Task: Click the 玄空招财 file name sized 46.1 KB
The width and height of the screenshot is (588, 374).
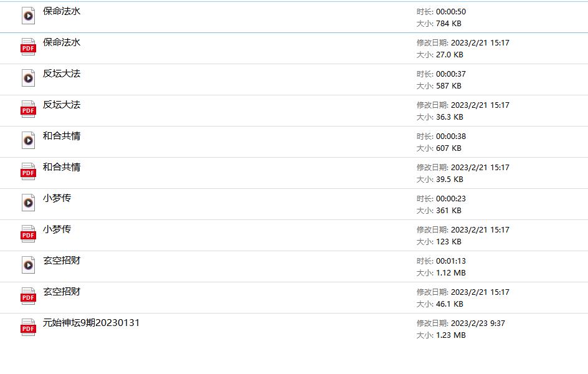Action: tap(62, 292)
